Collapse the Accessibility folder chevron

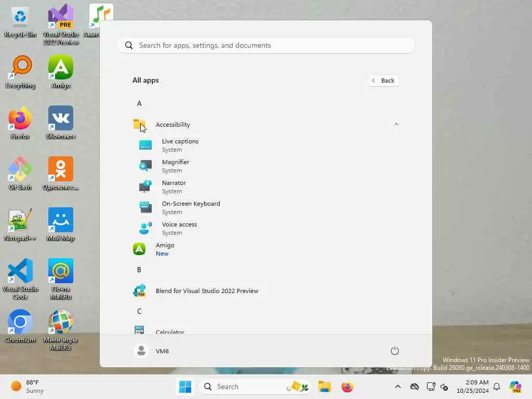(x=396, y=125)
